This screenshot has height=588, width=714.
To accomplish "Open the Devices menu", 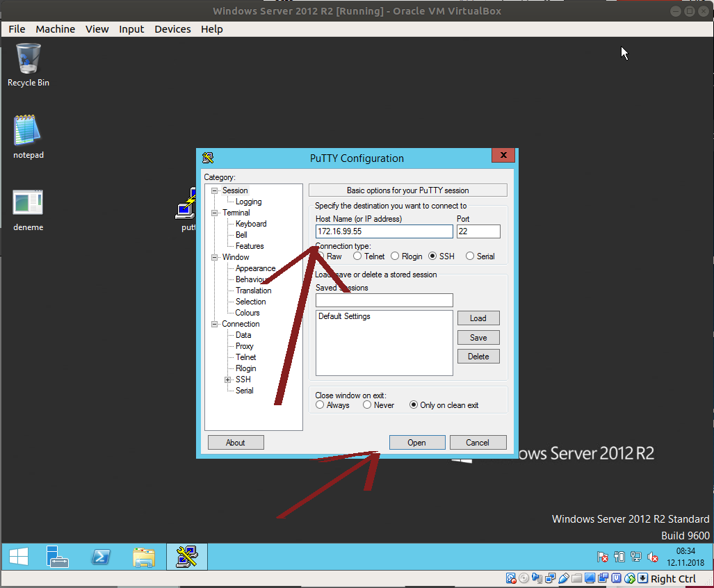I will 172,29.
